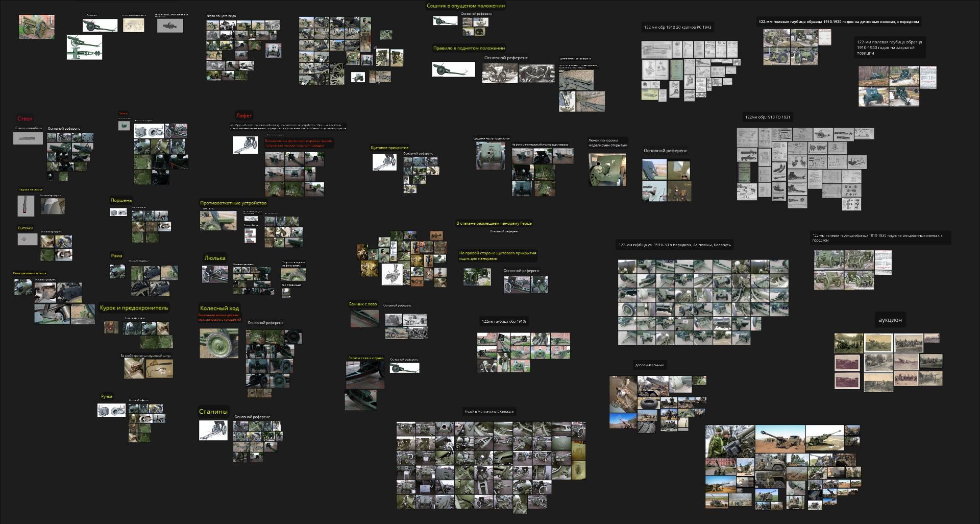Click the white carriage drawing thumbnail under Станины
The width and height of the screenshot is (980, 524).
click(213, 430)
